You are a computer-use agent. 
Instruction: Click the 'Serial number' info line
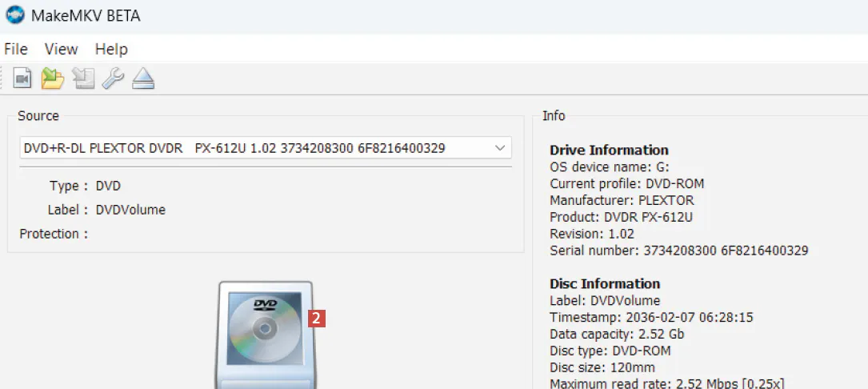click(x=678, y=251)
